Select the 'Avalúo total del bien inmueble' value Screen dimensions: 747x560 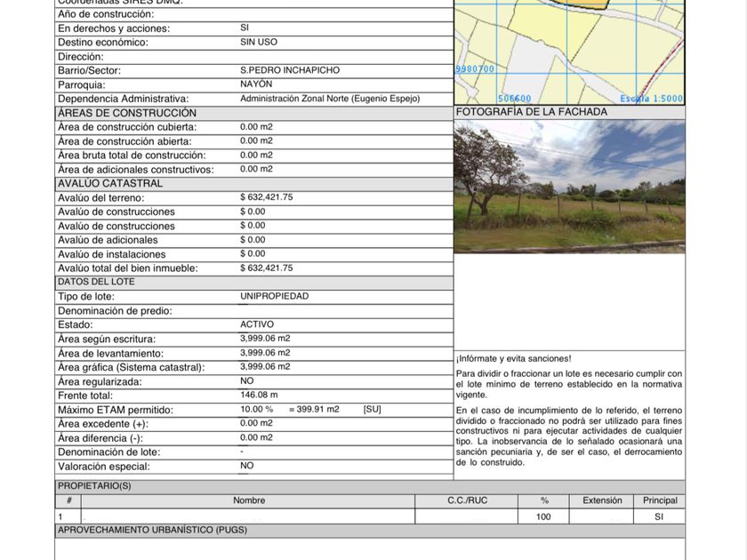pyautogui.click(x=266, y=268)
